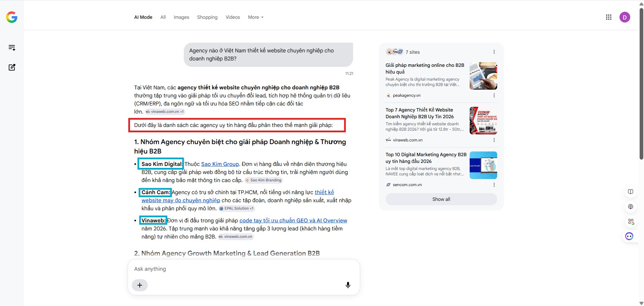Screen dimensions: 644x306
Task: Click the bold Cánh Cam text
Action: (x=156, y=192)
